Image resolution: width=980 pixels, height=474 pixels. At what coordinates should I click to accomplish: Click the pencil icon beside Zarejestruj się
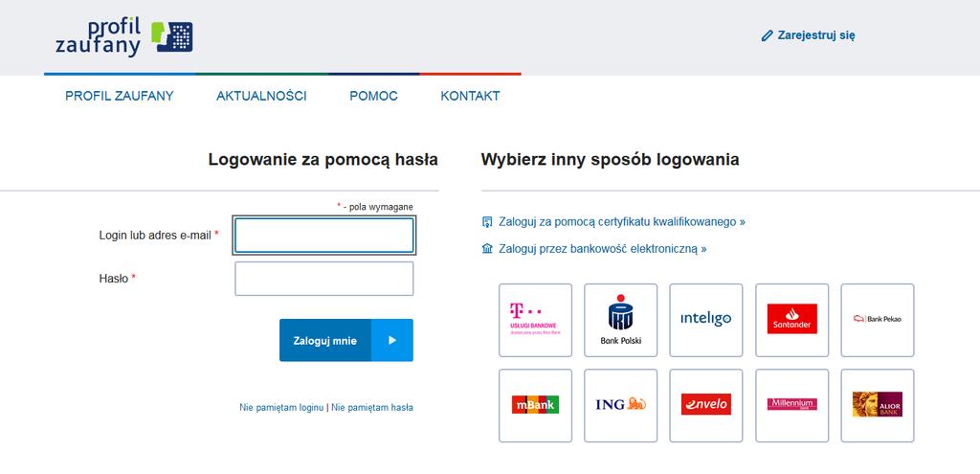tap(767, 35)
